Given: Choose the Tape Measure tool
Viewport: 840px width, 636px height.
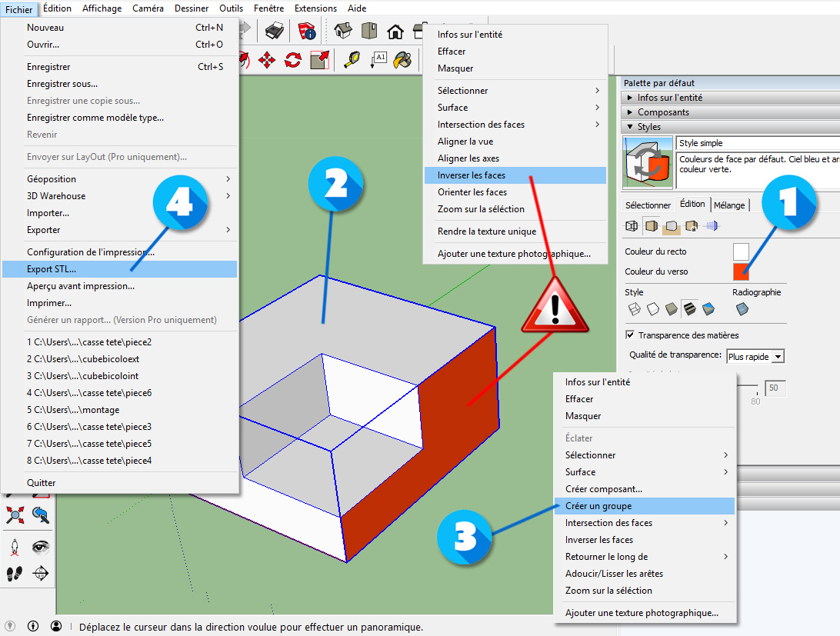Looking at the screenshot, I should (352, 60).
